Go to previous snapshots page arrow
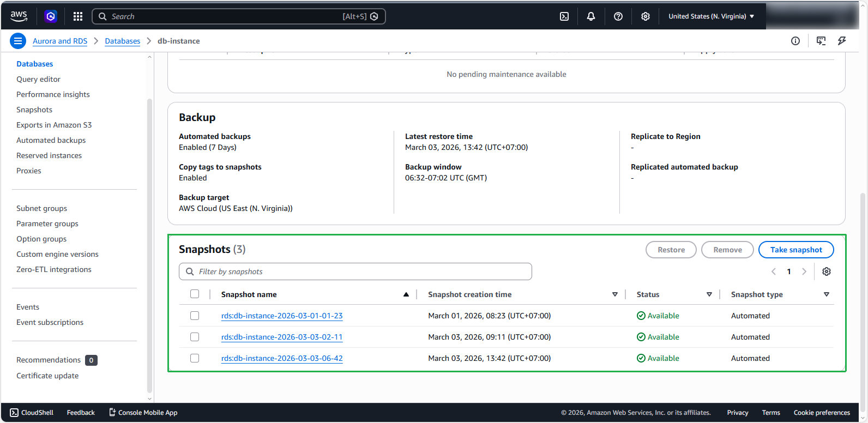 coord(774,271)
